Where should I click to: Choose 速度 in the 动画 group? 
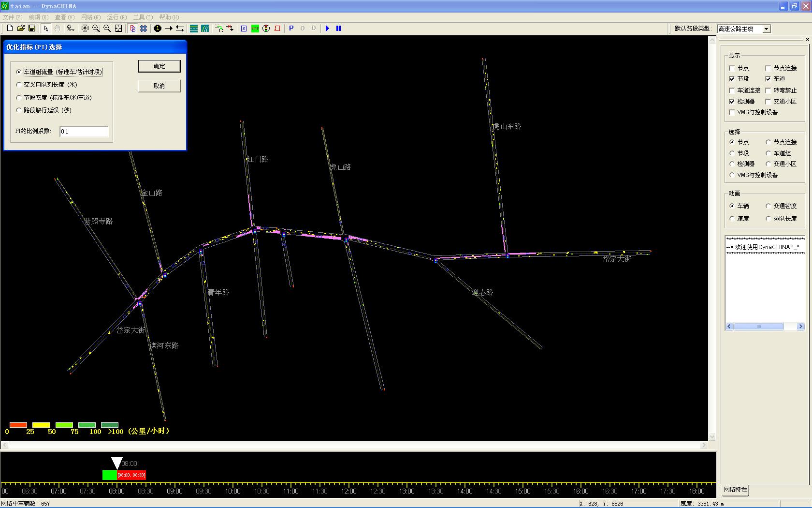[732, 219]
